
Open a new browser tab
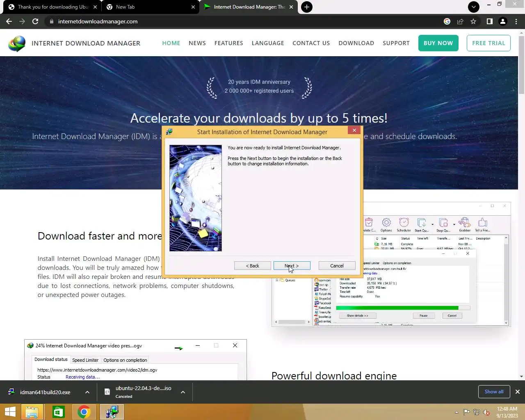click(306, 7)
